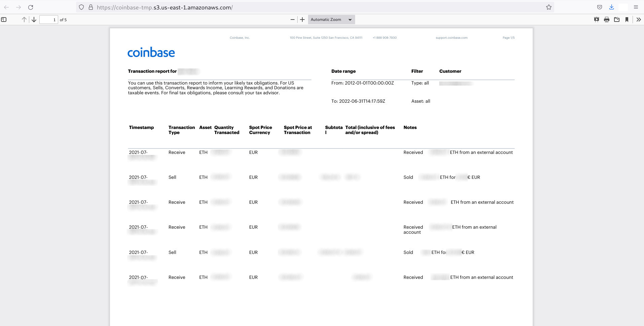The width and height of the screenshot is (644, 326).
Task: Edit the PDF page number field
Action: (49, 20)
